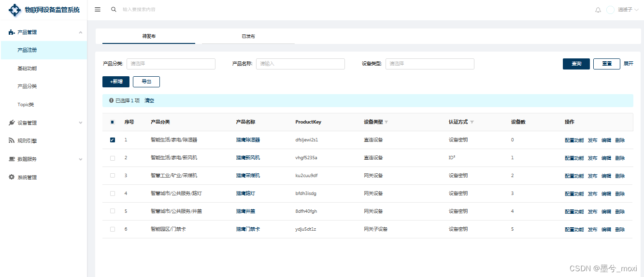Image resolution: width=644 pixels, height=277 pixels.
Task: Click 编辑 for 猎鹰井盖
Action: 606,211
